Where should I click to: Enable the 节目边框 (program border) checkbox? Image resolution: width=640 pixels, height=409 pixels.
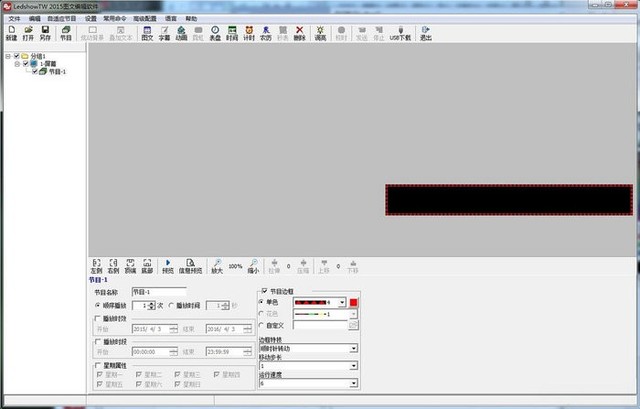[x=264, y=291]
